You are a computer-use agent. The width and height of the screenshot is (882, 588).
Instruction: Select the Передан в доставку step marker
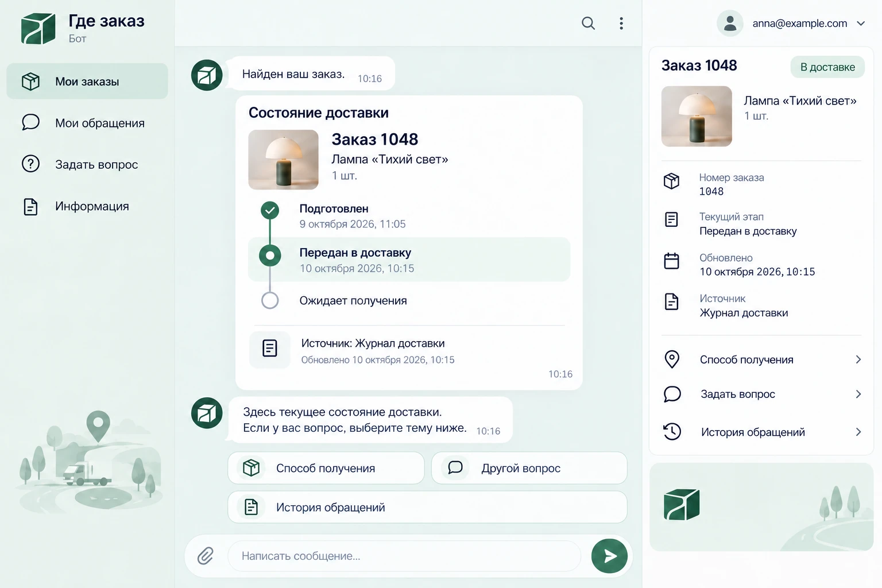pos(270,255)
